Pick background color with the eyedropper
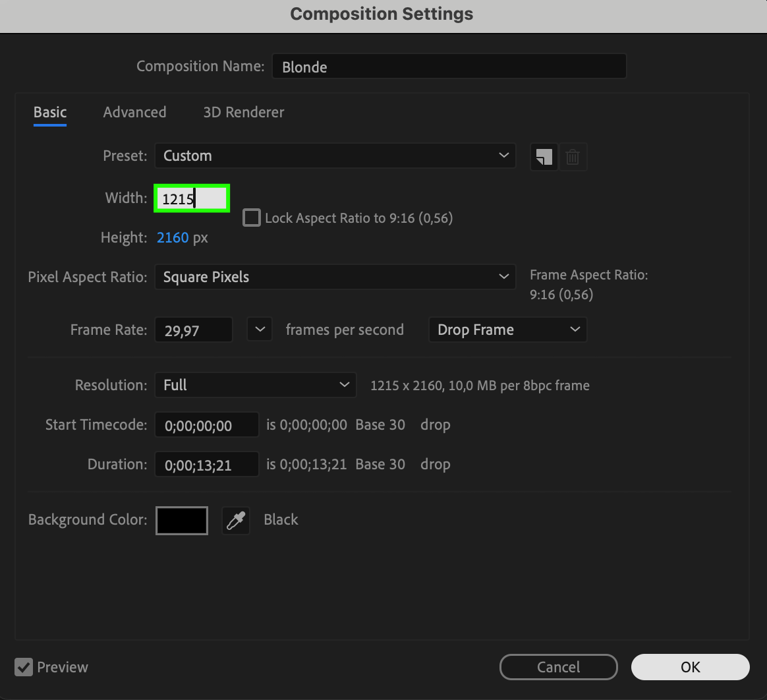The image size is (767, 700). click(x=235, y=520)
